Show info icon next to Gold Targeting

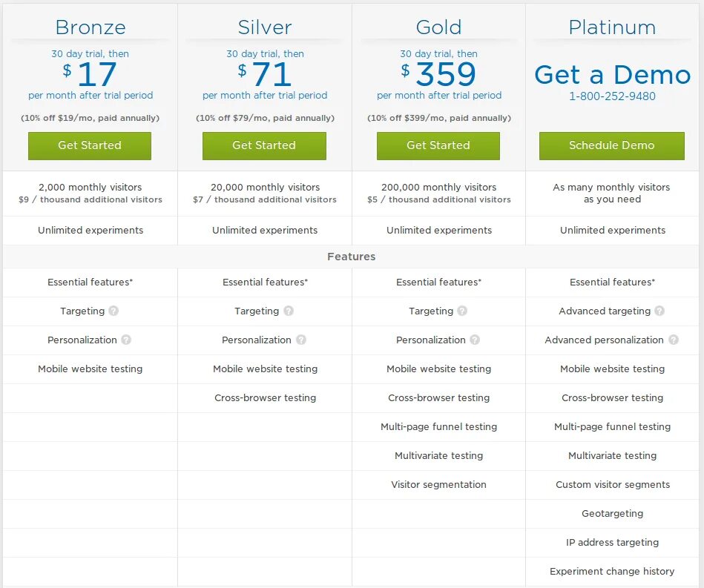point(462,311)
